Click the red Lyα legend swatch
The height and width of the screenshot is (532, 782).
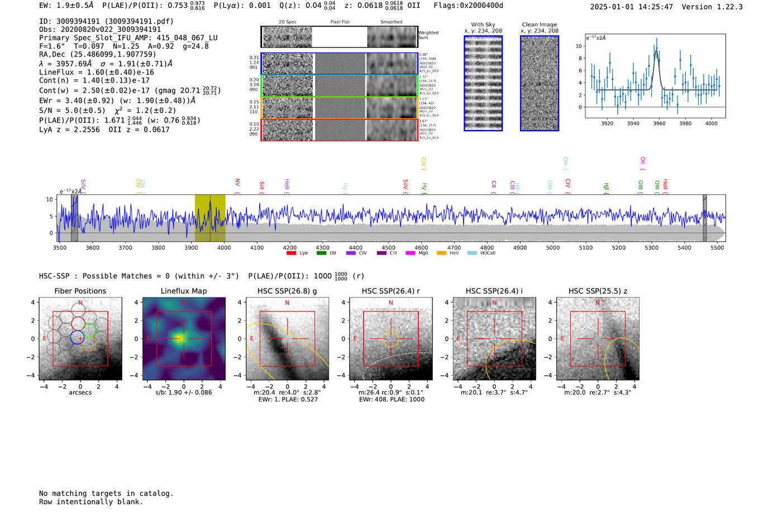point(291,253)
